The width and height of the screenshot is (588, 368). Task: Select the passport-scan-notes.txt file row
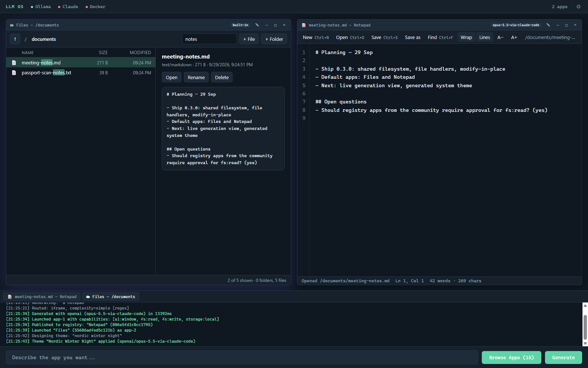pyautogui.click(x=81, y=73)
